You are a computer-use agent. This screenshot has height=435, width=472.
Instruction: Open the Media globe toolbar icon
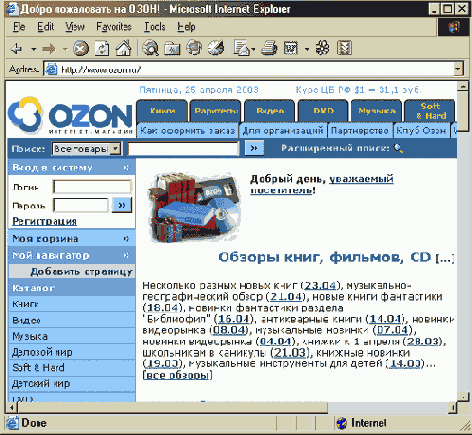tap(194, 48)
